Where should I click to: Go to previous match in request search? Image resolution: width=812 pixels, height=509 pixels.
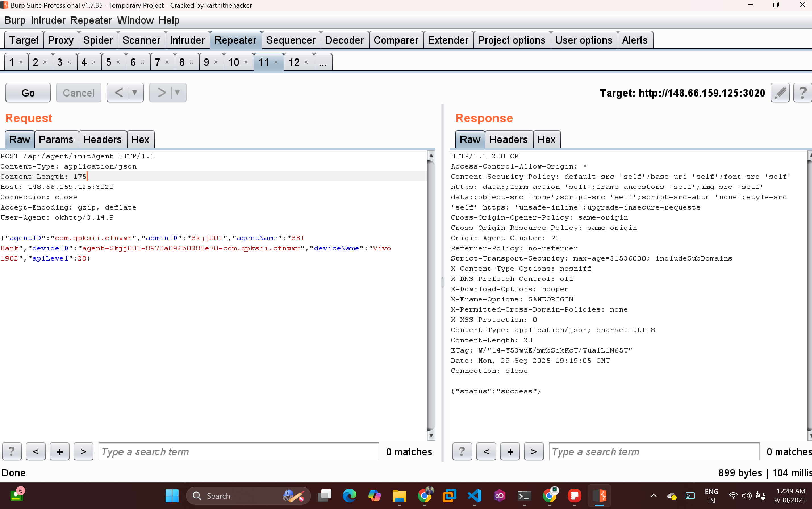click(36, 451)
